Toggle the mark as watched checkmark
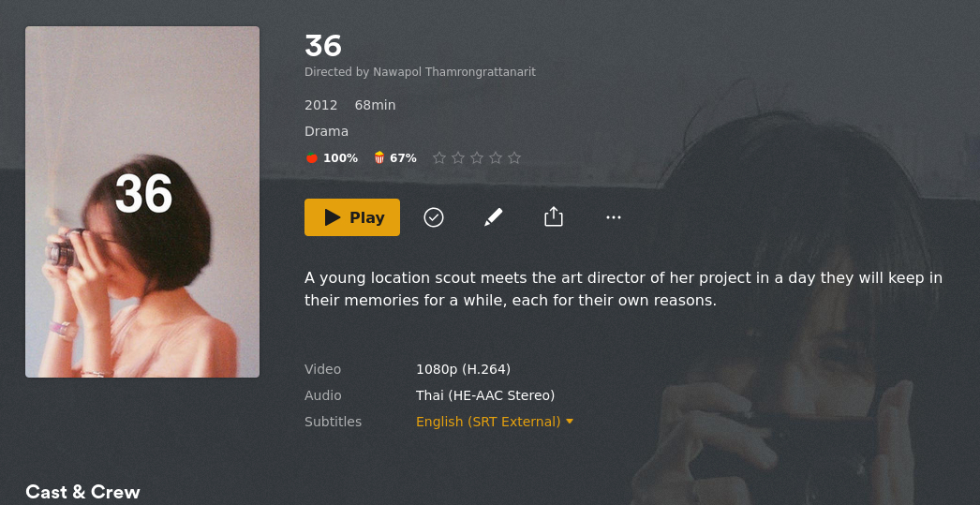Image resolution: width=980 pixels, height=505 pixels. 434,217
